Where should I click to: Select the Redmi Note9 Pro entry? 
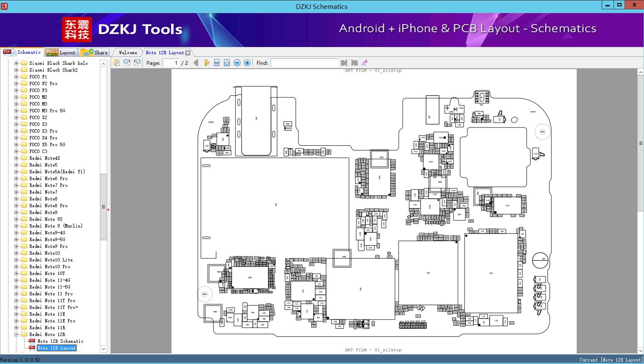pos(48,246)
